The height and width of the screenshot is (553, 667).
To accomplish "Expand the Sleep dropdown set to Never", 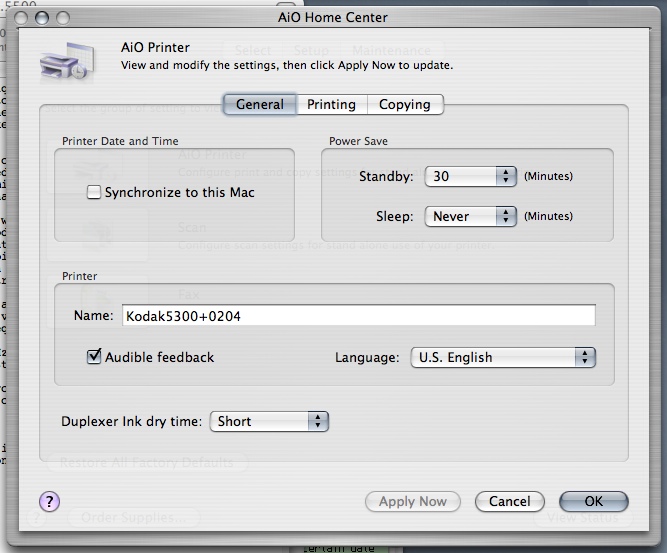I will (x=470, y=216).
